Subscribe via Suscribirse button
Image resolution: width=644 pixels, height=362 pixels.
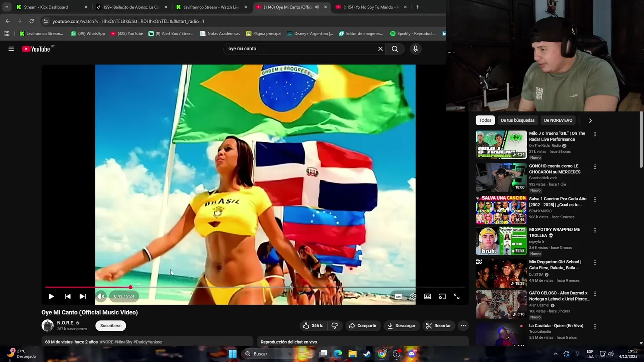point(111,326)
